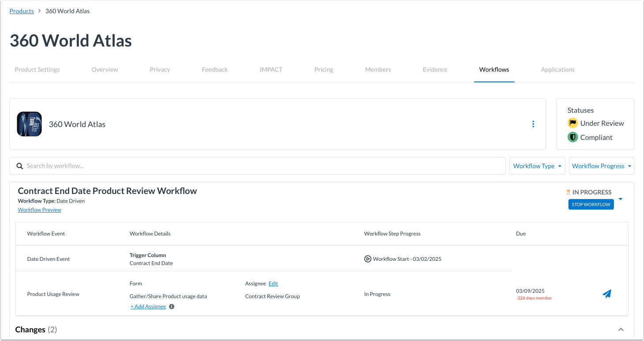The image size is (644, 341).
Task: Click the info icon beside Add Assignee
Action: (171, 306)
